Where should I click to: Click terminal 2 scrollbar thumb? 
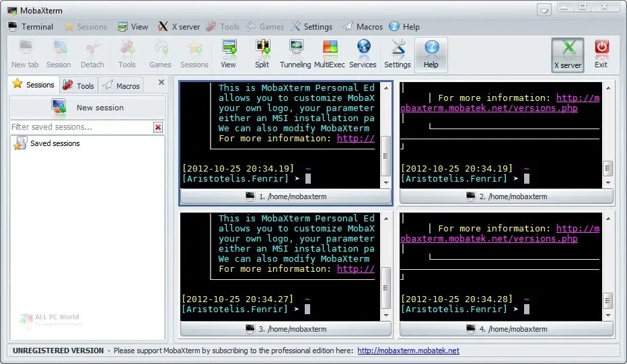[x=607, y=168]
